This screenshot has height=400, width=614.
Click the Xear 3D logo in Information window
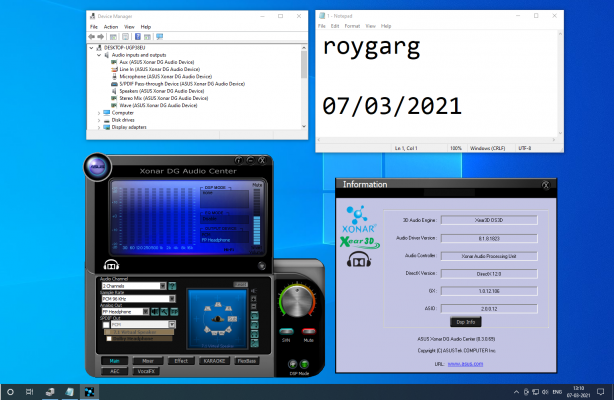click(359, 242)
